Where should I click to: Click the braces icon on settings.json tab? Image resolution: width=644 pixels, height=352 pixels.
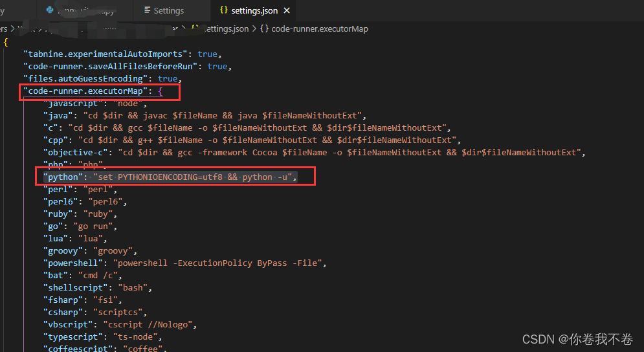[x=224, y=10]
